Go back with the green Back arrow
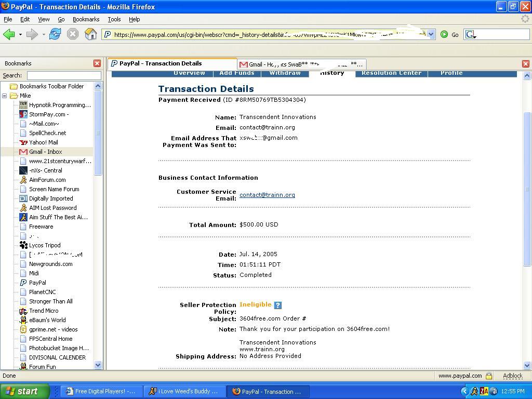The image size is (532, 399). pos(9,34)
